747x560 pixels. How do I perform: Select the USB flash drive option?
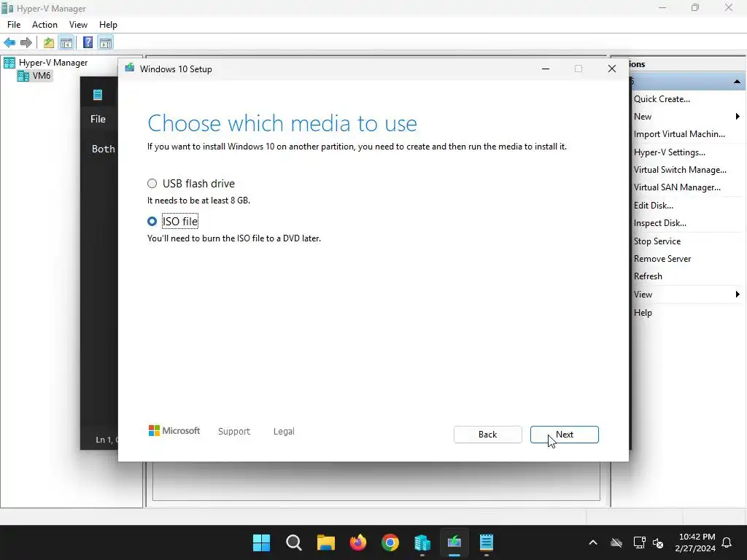point(152,183)
